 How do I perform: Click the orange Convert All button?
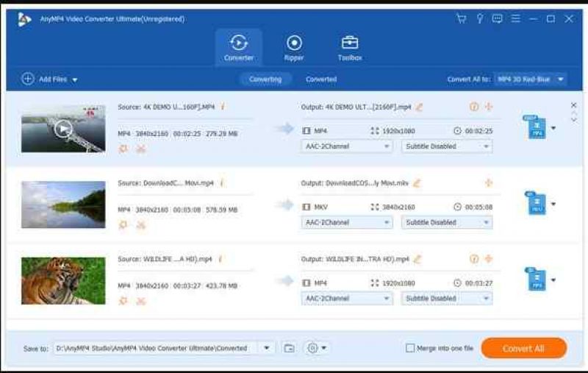pos(523,348)
